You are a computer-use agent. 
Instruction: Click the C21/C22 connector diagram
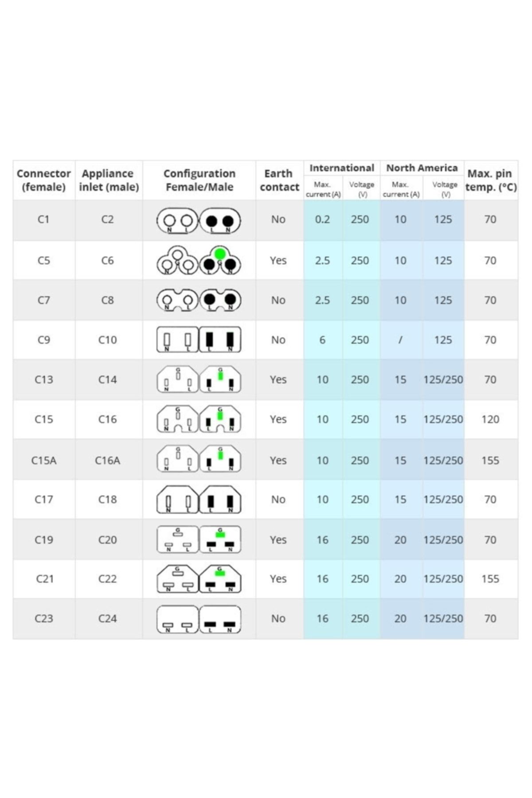(x=199, y=579)
